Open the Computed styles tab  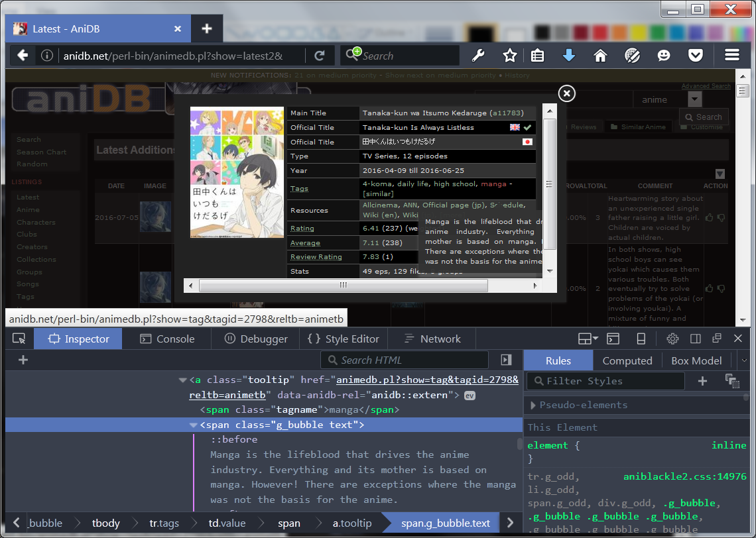(627, 360)
